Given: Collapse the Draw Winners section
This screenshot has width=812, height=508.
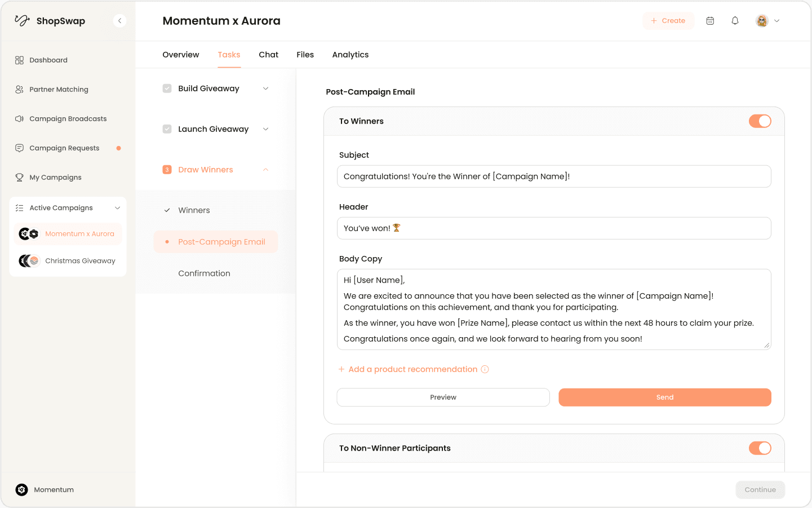Looking at the screenshot, I should [265, 169].
